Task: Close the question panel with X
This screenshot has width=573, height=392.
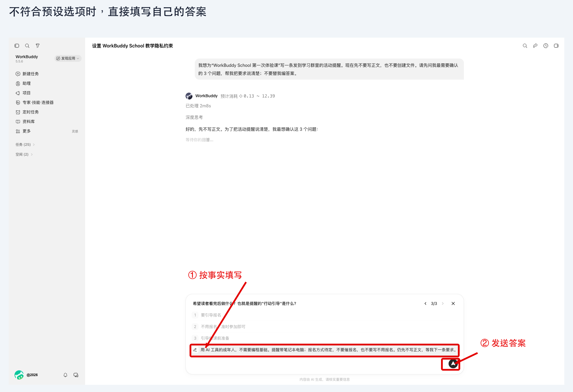Action: pos(453,303)
